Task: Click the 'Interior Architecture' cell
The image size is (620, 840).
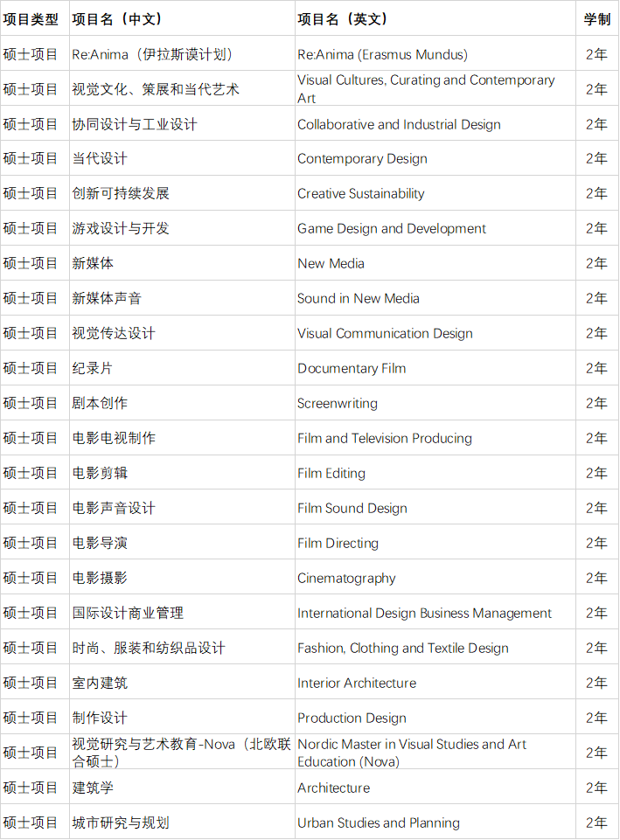Action: coord(435,683)
